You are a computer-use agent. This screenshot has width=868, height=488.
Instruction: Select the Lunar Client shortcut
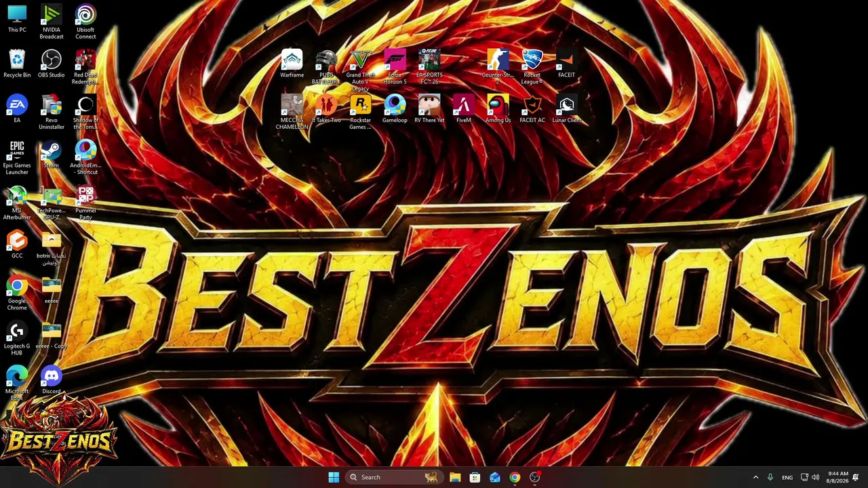click(566, 110)
